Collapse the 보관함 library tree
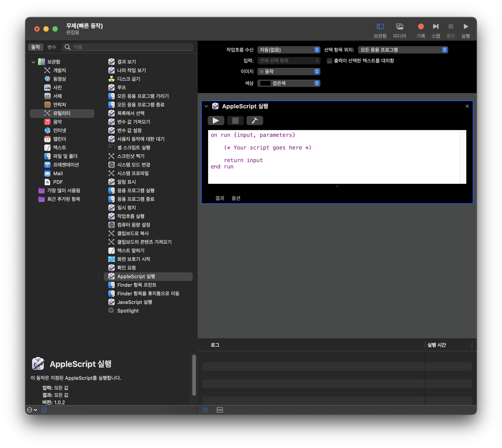The width and height of the screenshot is (502, 448). [x=33, y=62]
